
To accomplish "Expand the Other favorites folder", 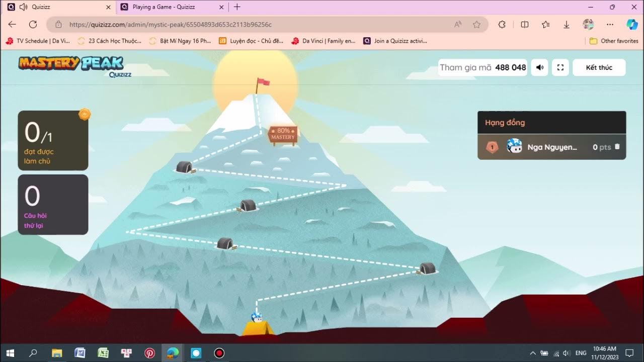I will pyautogui.click(x=614, y=41).
